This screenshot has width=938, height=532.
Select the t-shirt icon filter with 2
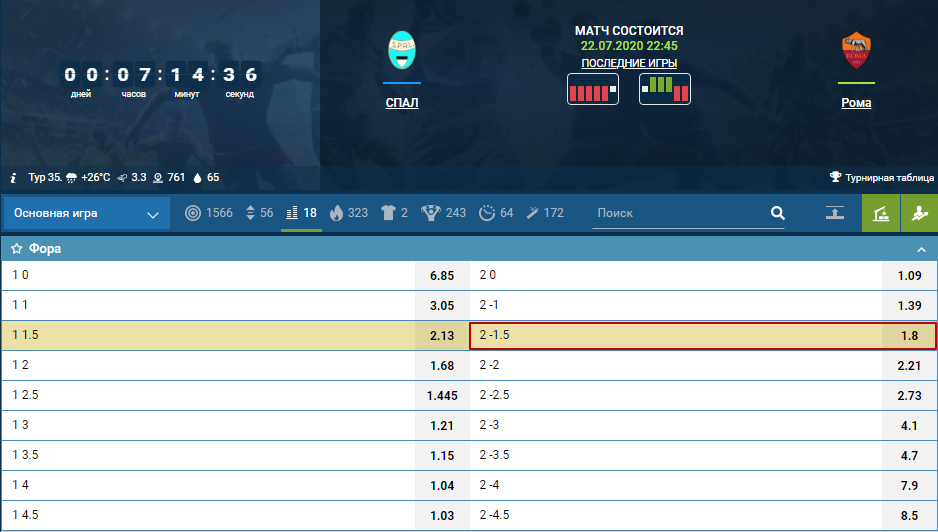[x=394, y=213]
